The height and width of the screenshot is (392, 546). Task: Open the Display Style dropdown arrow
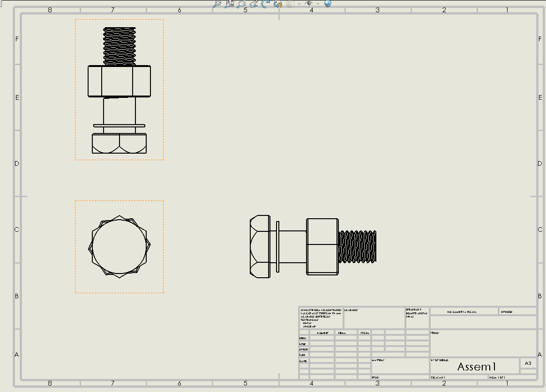point(299,4)
